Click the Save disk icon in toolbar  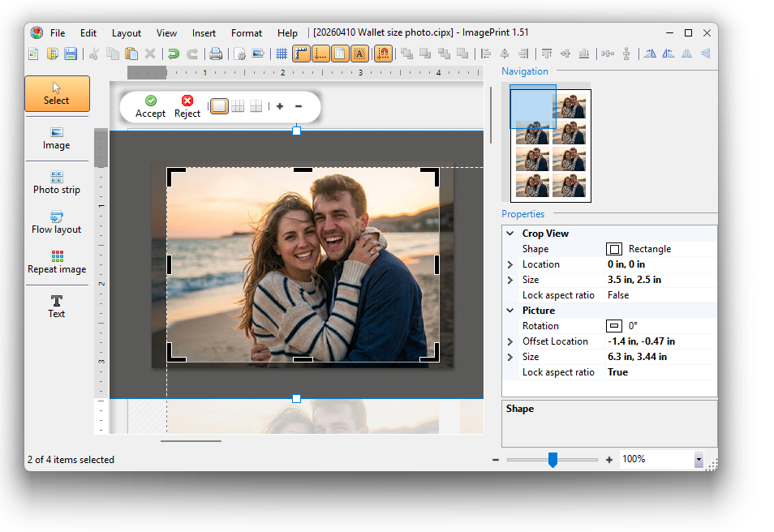(71, 54)
